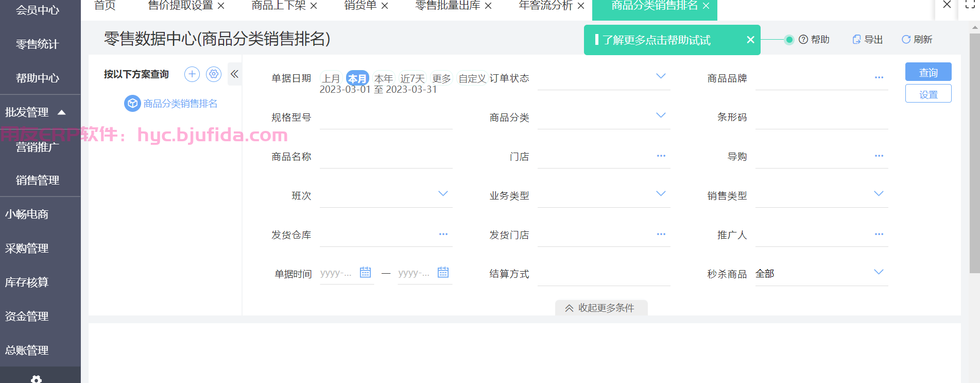Viewport: 980px width, 383px height.
Task: Open 发货仓库 lookup ellipsis
Action: click(443, 234)
